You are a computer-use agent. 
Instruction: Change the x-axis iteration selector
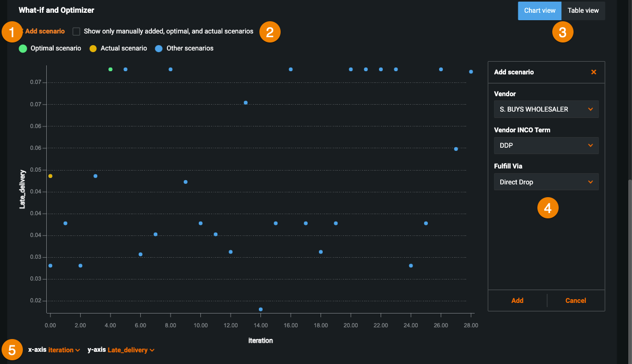(x=64, y=350)
